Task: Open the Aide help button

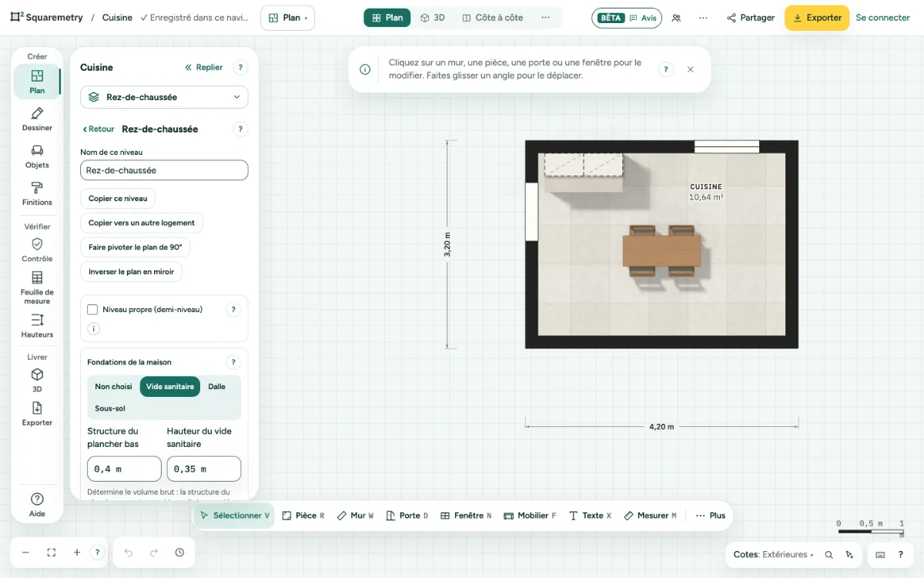Action: pos(37,505)
